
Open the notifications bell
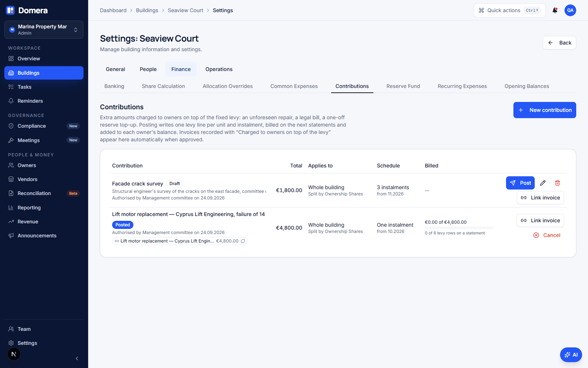(x=555, y=10)
